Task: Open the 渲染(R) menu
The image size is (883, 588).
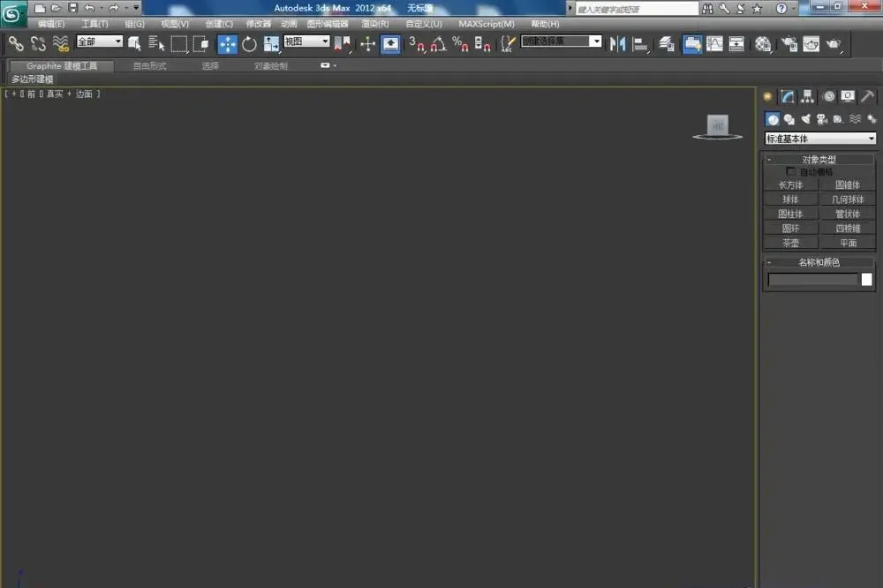Action: point(374,24)
